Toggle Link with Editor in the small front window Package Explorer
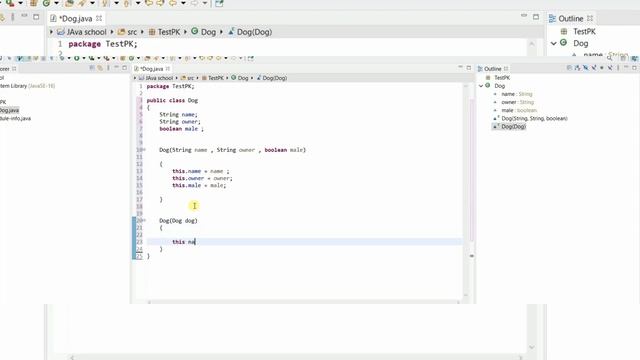Viewport: 640px width, 360px height. click(x=100, y=68)
